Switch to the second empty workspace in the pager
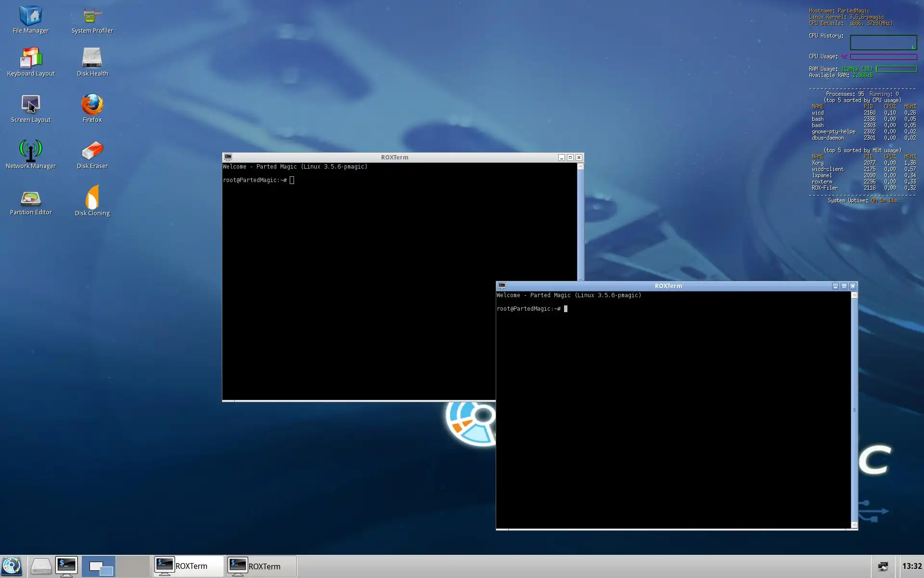924x578 pixels. (132, 566)
